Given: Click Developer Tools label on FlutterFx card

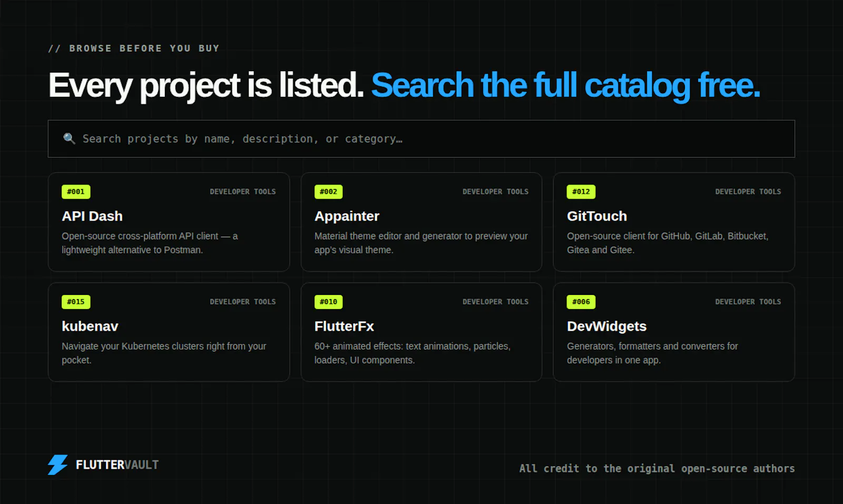Looking at the screenshot, I should [495, 302].
